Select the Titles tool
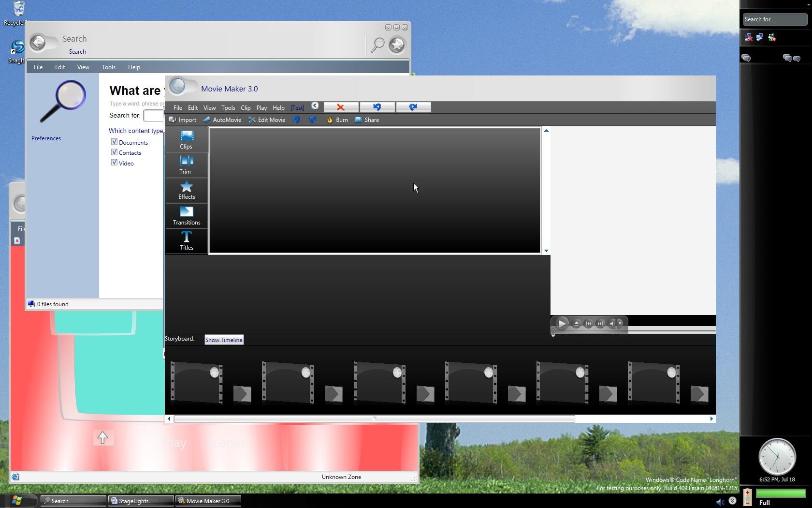 (x=187, y=240)
